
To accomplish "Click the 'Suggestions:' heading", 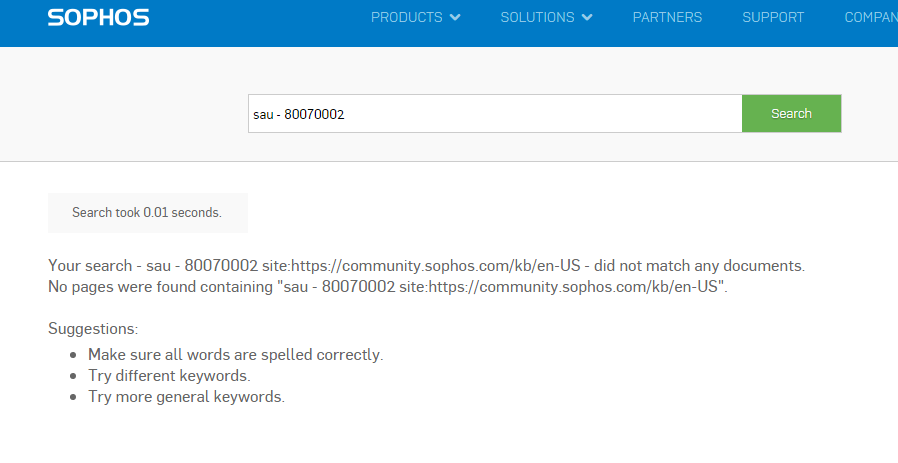I will coord(93,329).
